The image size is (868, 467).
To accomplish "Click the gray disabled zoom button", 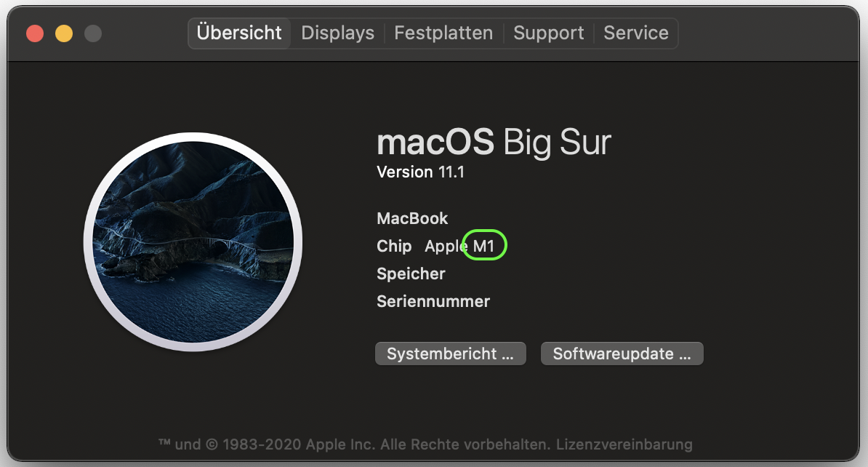I will click(93, 33).
